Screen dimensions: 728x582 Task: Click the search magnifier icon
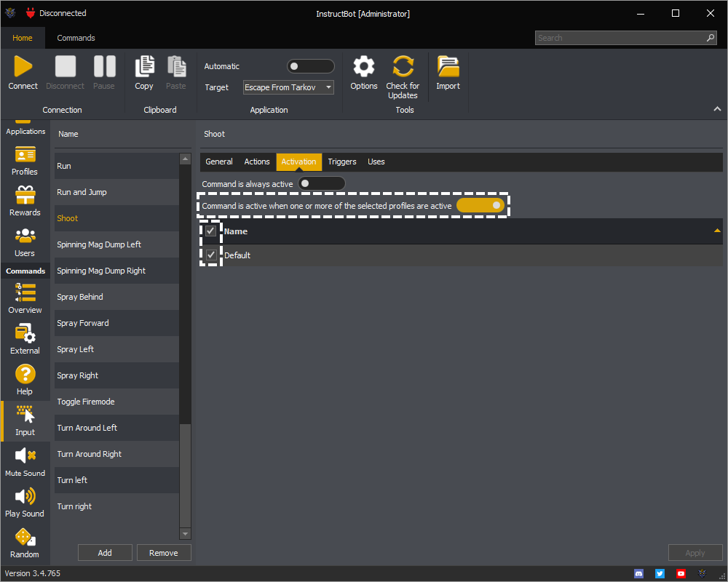(711, 38)
